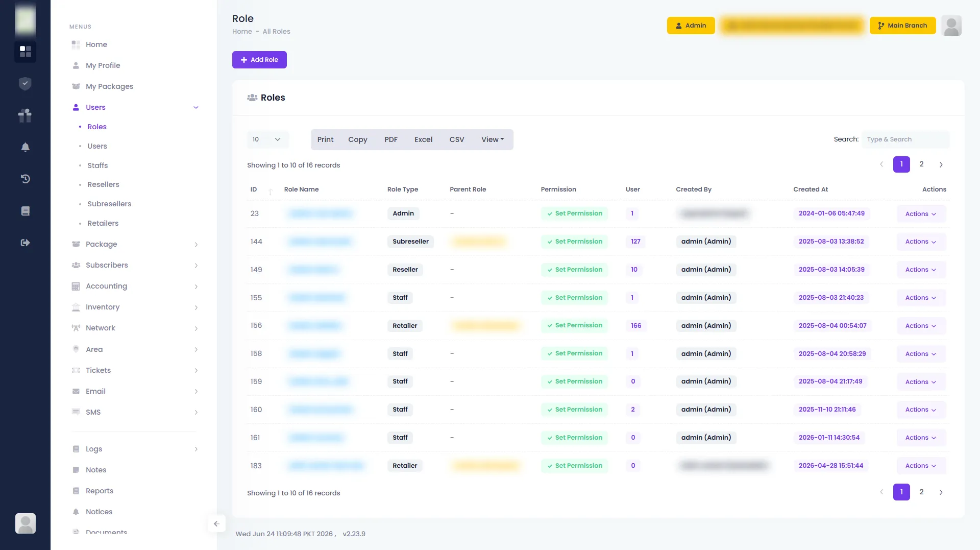
Task: Open the page size dropdown showing 10
Action: point(267,139)
